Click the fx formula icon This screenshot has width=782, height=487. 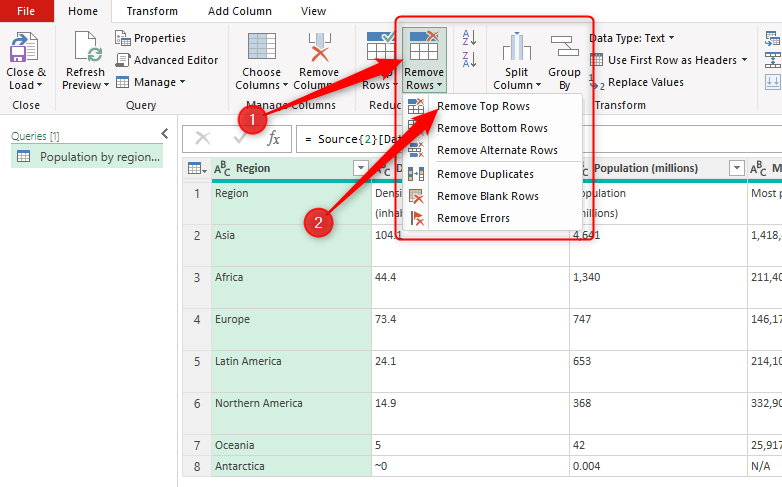pos(273,138)
